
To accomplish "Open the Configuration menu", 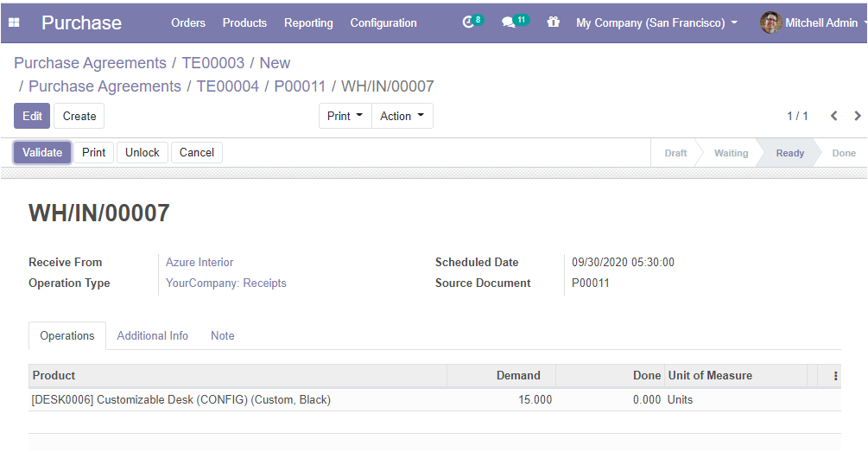I will click(383, 22).
